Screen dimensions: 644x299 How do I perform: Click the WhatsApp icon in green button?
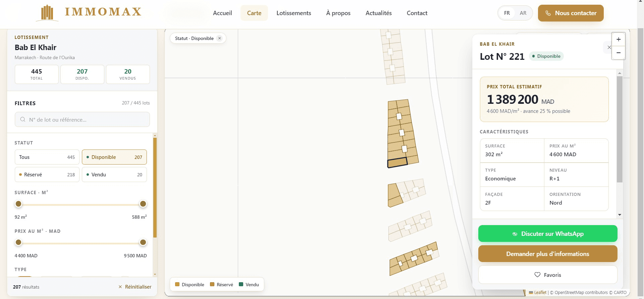pos(515,234)
